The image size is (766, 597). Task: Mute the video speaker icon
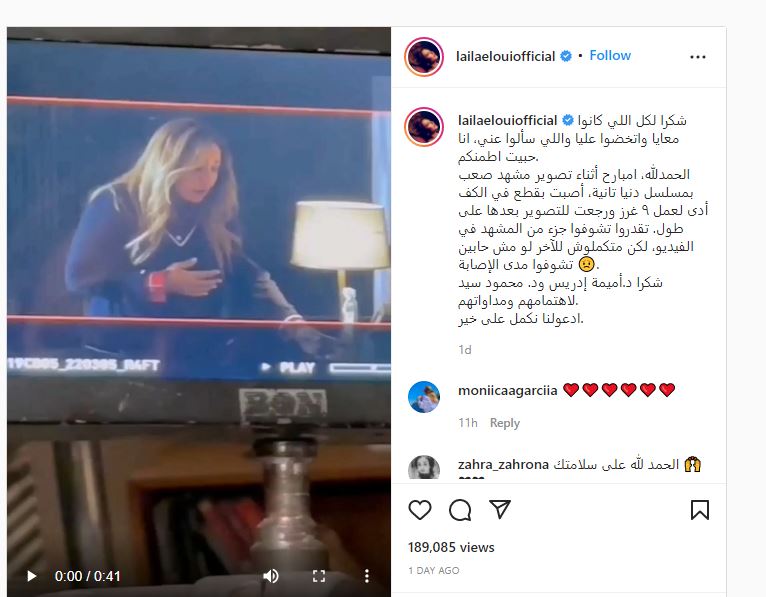point(271,576)
